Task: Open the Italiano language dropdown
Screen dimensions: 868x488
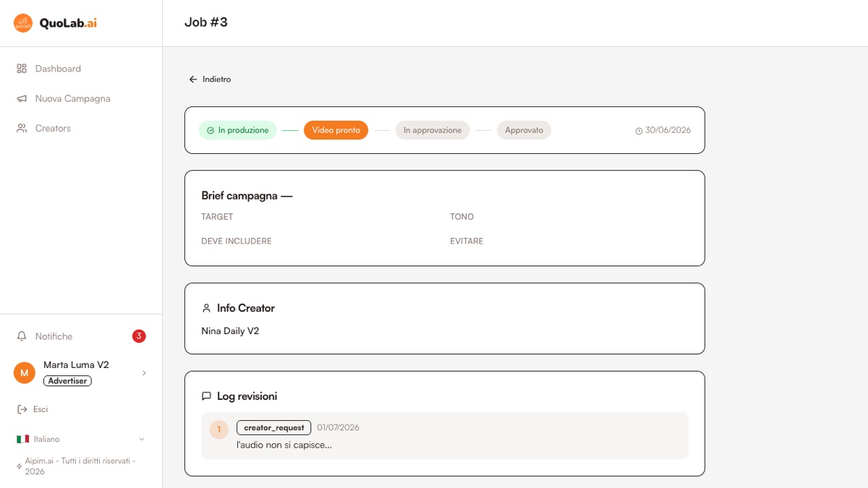Action: [x=81, y=439]
